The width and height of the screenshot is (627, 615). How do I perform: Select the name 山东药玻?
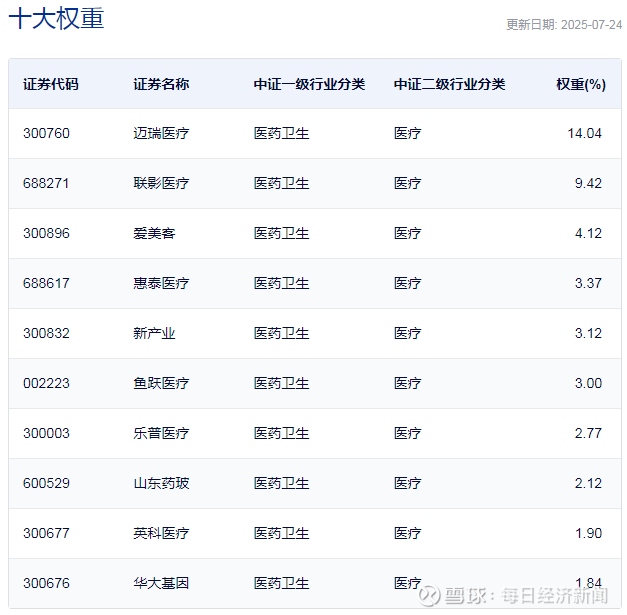pyautogui.click(x=161, y=483)
